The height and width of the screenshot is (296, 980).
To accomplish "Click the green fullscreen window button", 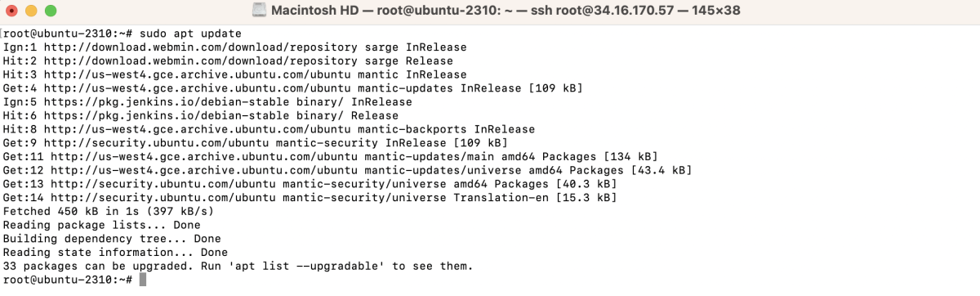I will 51,12.
